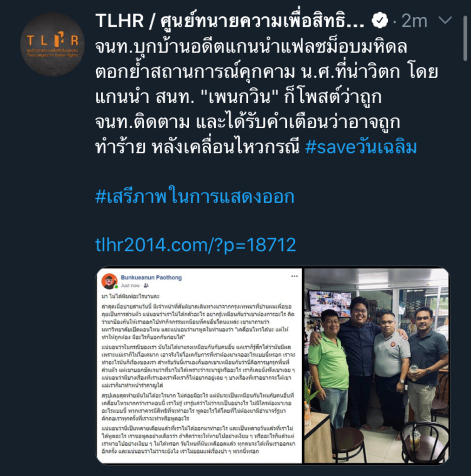Click three-dot menu in Bunkueanun's post
The width and height of the screenshot is (471, 476).
point(294,276)
